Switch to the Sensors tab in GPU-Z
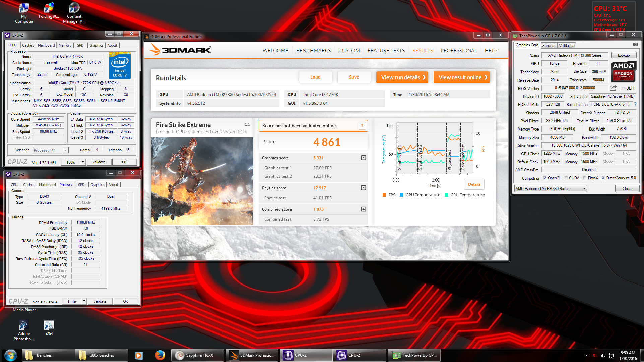Image resolution: width=644 pixels, height=362 pixels. (x=549, y=45)
